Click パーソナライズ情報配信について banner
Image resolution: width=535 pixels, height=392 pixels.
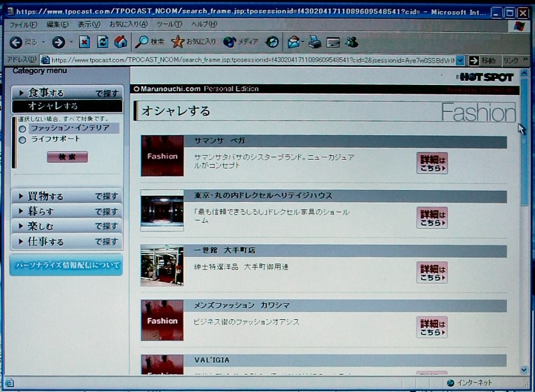point(66,265)
